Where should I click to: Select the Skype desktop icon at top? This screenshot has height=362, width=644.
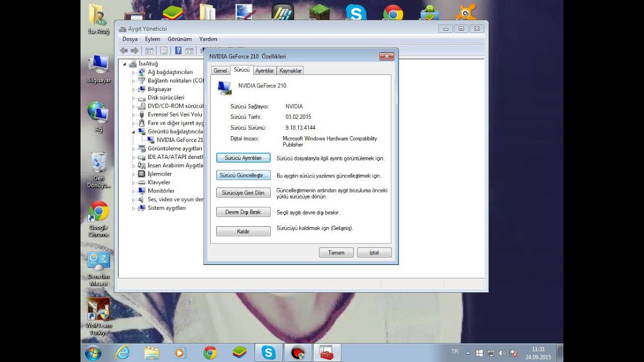(356, 12)
